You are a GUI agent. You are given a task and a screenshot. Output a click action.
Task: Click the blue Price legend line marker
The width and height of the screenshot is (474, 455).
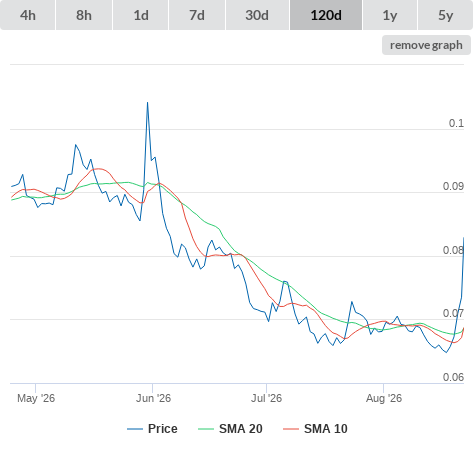135,429
